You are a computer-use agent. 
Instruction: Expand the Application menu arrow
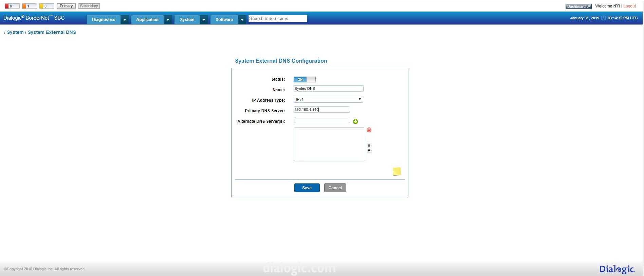pyautogui.click(x=168, y=20)
